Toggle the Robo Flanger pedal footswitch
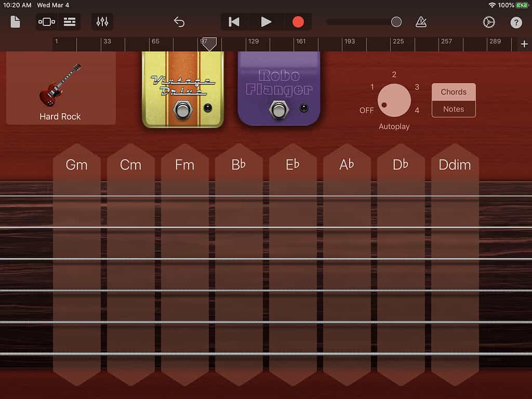532x399 pixels. tap(278, 110)
